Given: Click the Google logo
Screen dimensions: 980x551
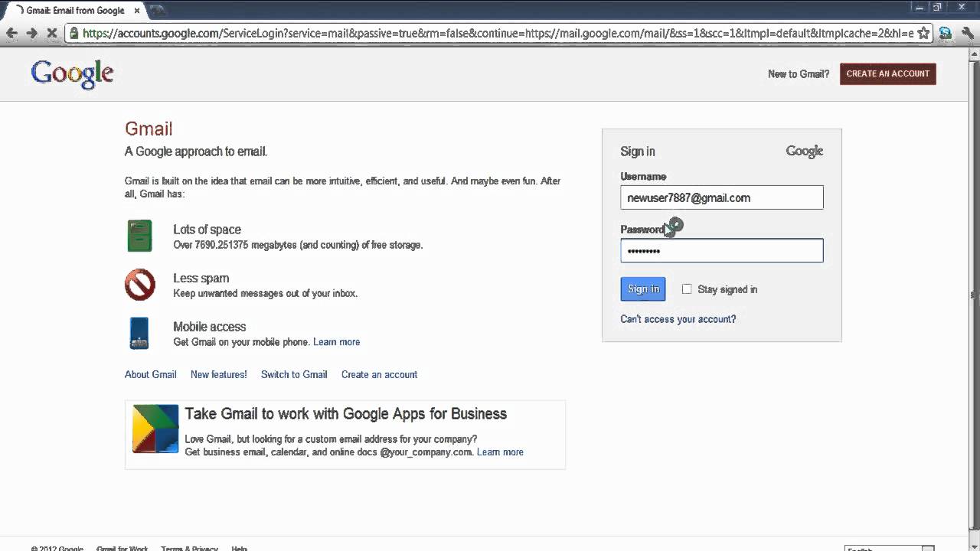Looking at the screenshot, I should tap(72, 74).
